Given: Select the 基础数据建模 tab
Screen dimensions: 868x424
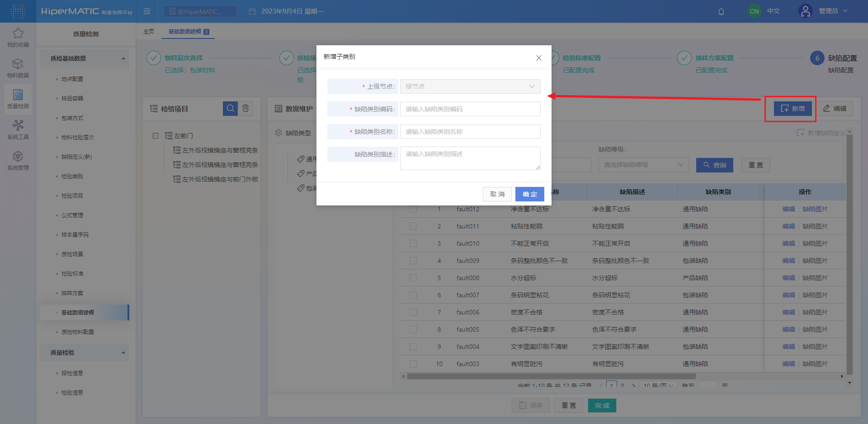Looking at the screenshot, I should pos(185,32).
